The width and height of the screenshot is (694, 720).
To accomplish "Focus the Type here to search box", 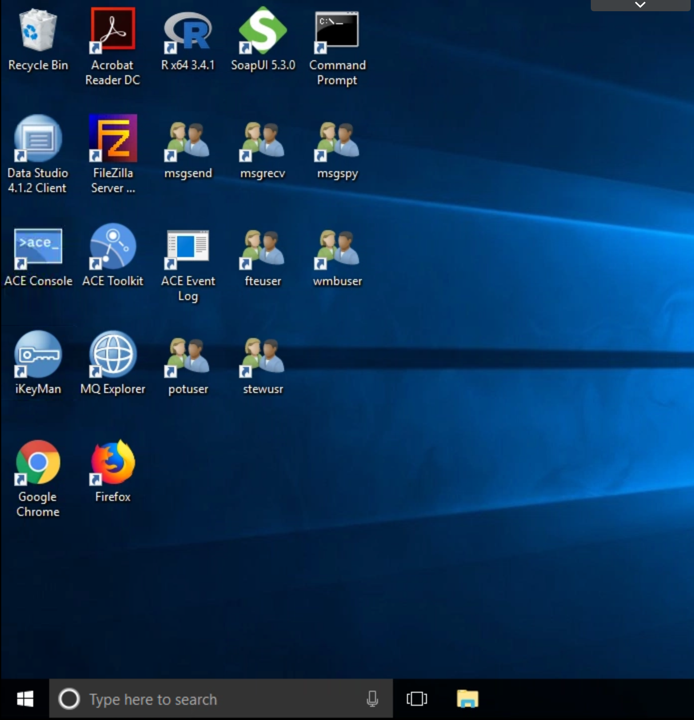I will (221, 699).
